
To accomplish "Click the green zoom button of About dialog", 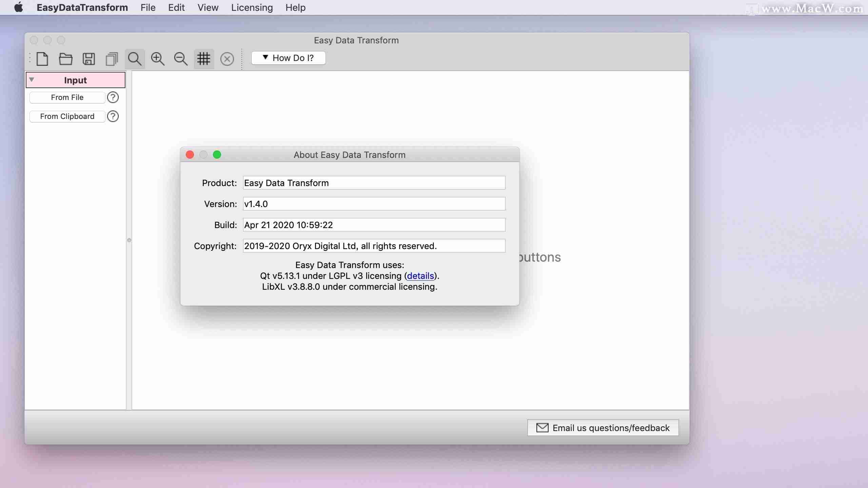I will click(x=217, y=155).
